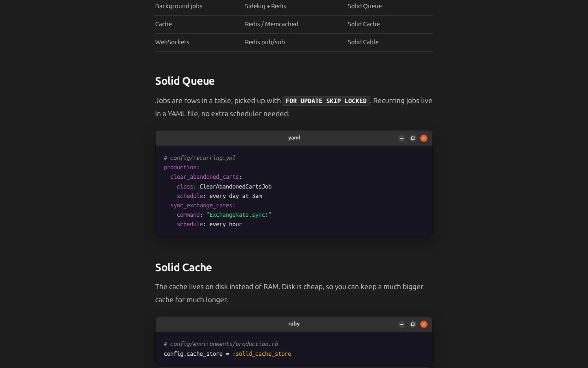Click the yaml code block minimize icon
Screen dimensions: 588x368
[402, 138]
